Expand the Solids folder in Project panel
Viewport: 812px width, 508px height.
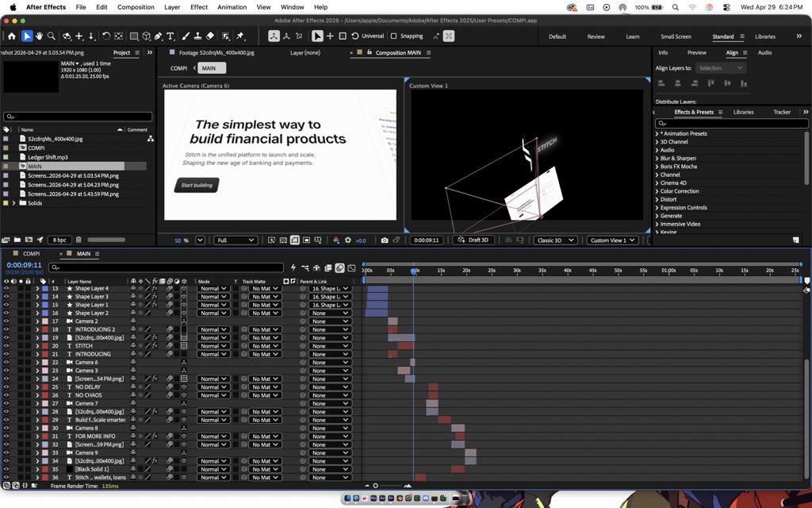[x=13, y=202]
